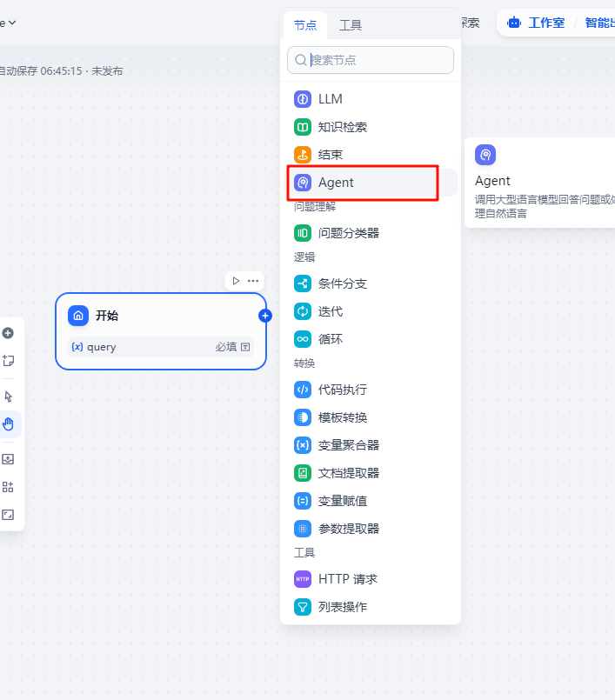Toggle canvas maximize icon at toolbar bottom
Viewport: 615px width, 700px height.
point(9,515)
